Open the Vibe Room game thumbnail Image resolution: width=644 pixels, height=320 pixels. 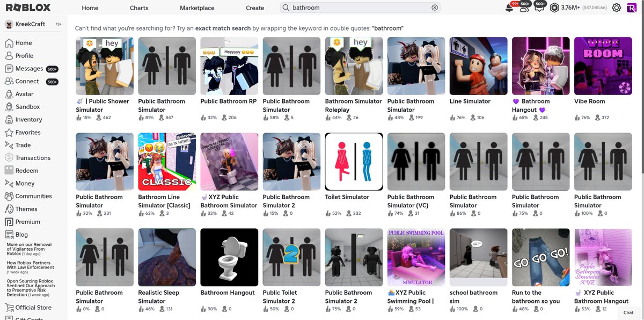(603, 66)
